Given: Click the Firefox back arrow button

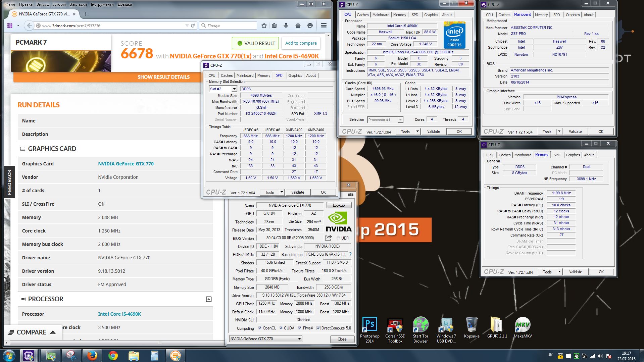Looking at the screenshot, I should (29, 25).
